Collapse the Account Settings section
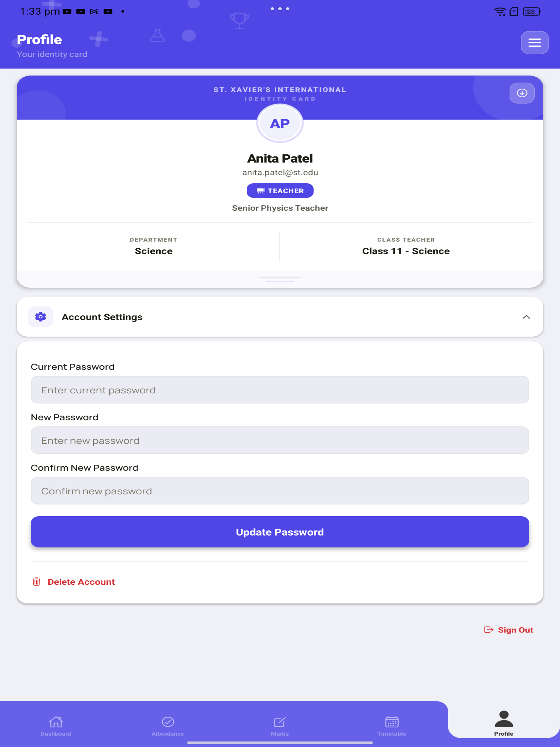560x747 pixels. tap(526, 317)
